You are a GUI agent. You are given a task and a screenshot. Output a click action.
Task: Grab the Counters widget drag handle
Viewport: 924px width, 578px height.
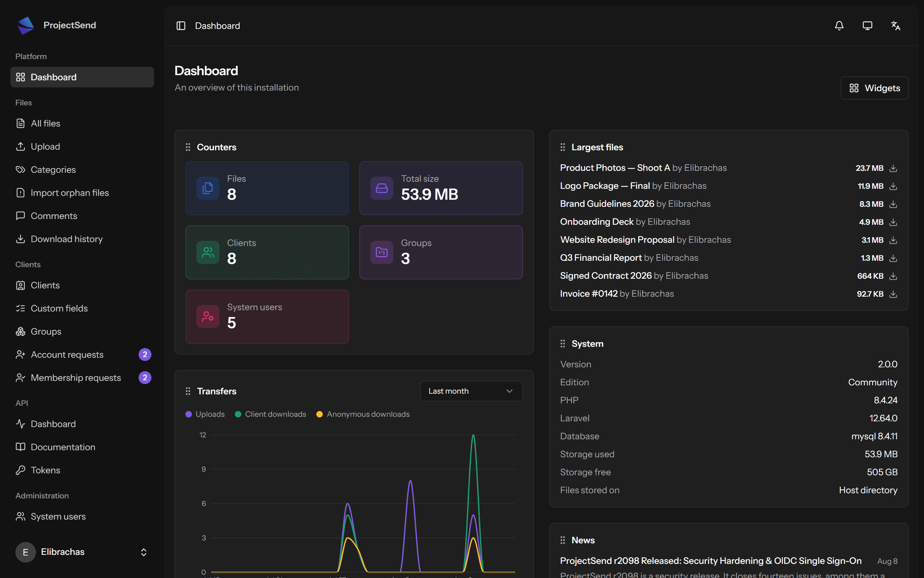click(x=188, y=147)
